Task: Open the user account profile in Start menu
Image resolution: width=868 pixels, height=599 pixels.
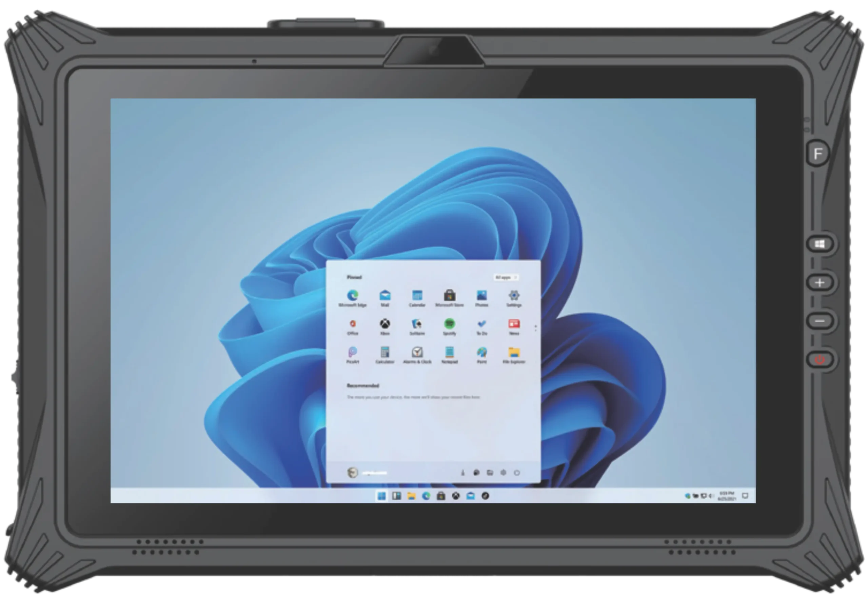Action: coord(367,473)
